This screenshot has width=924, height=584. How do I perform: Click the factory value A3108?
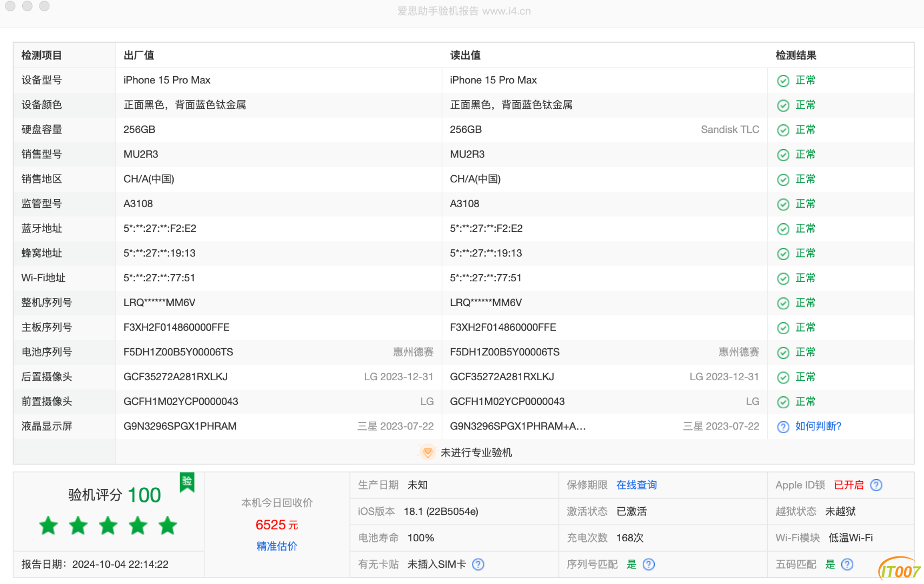[x=138, y=204]
